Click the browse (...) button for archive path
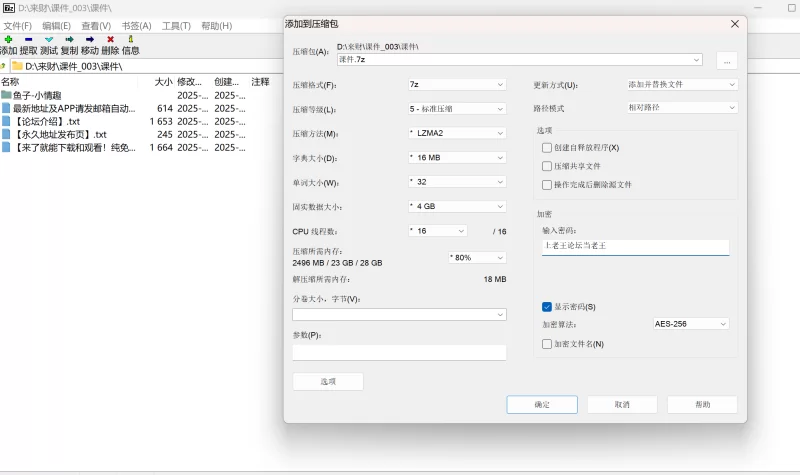800x475 pixels. [727, 60]
